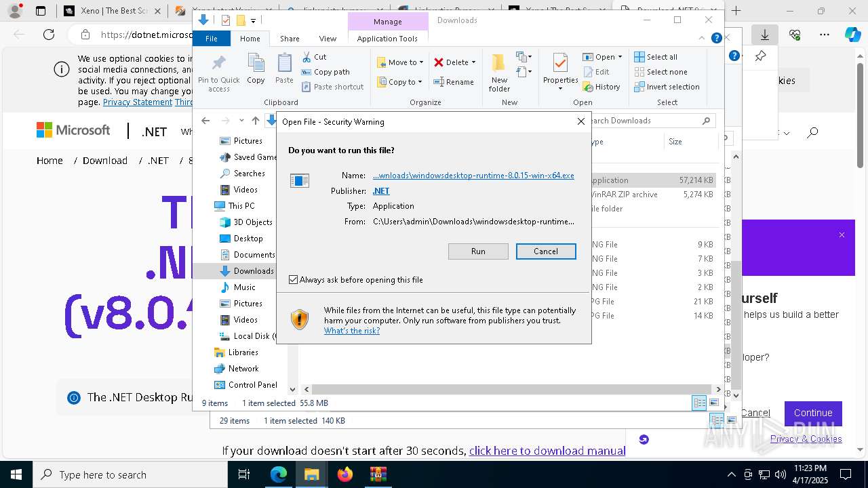Expand the recent locations chevron

241,121
